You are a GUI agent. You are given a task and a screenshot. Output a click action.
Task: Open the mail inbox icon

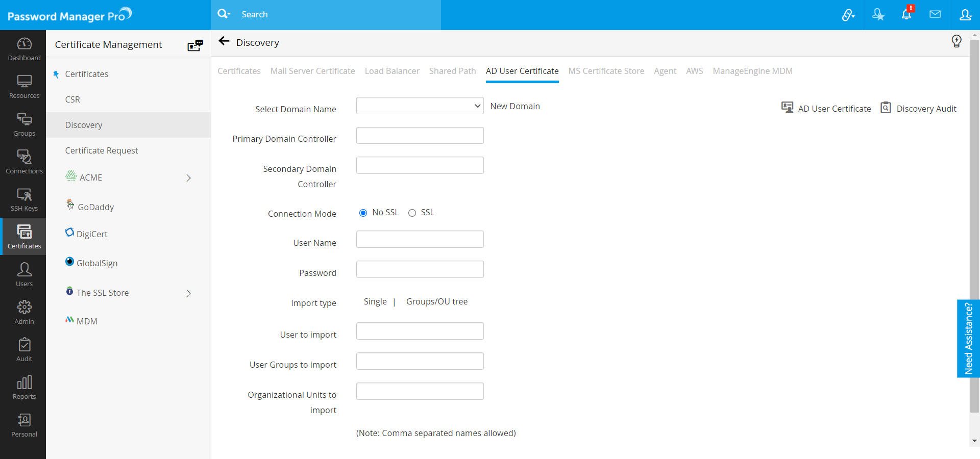pyautogui.click(x=936, y=14)
